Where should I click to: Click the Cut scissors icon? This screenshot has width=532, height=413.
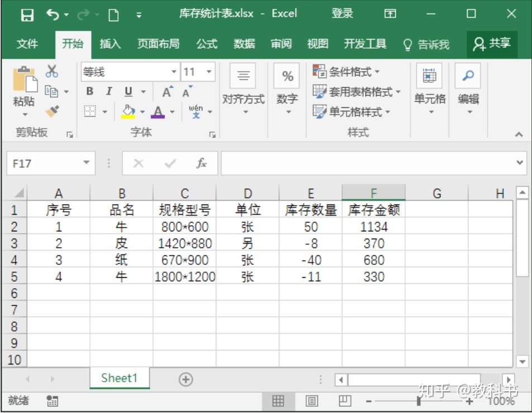click(x=51, y=72)
